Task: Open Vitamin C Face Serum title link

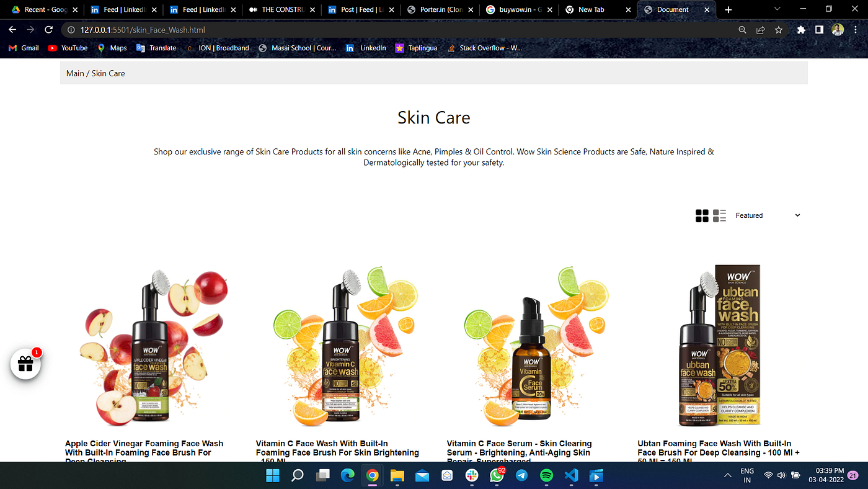Action: point(520,452)
